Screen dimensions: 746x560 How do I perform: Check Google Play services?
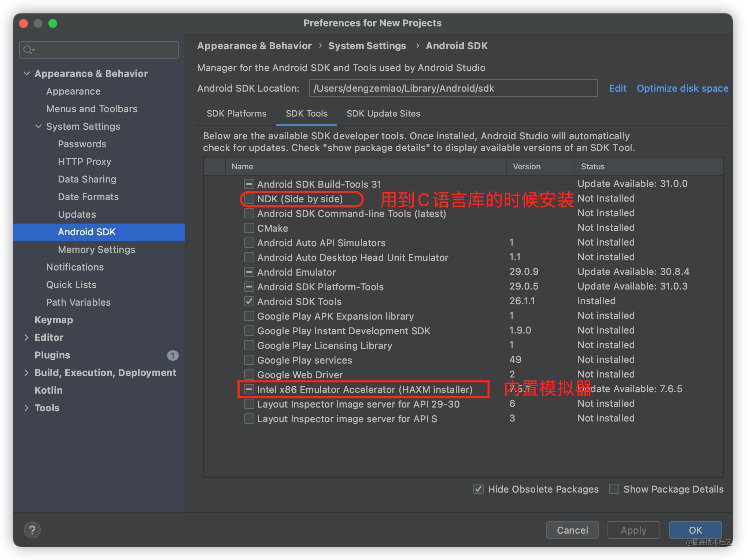[x=249, y=360]
